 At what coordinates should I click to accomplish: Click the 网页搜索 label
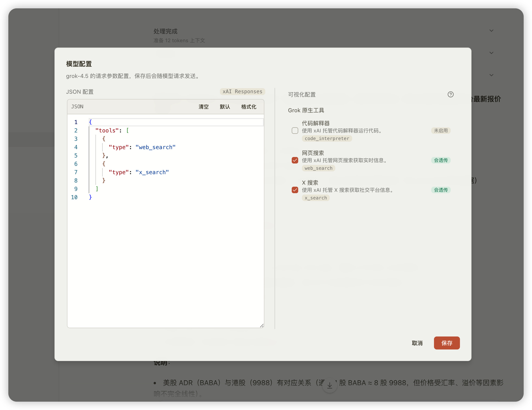(x=313, y=153)
